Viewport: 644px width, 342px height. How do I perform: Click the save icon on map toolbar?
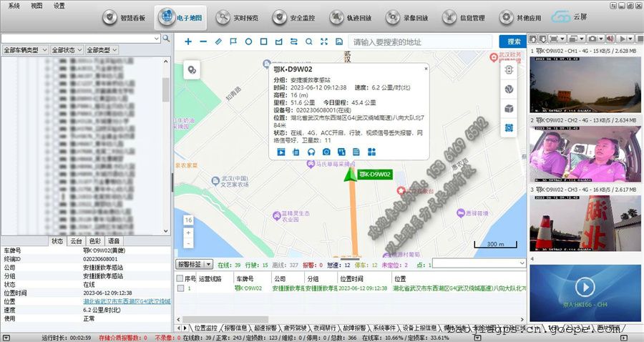339,41
